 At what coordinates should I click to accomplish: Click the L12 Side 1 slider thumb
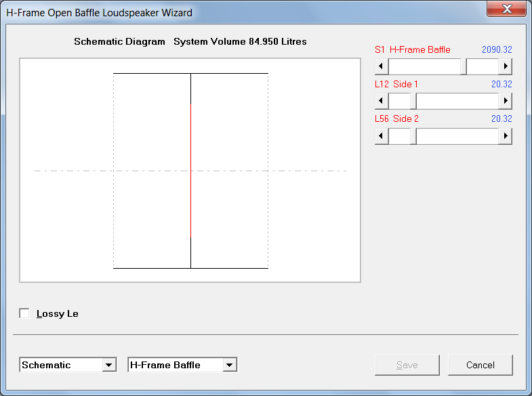click(413, 101)
